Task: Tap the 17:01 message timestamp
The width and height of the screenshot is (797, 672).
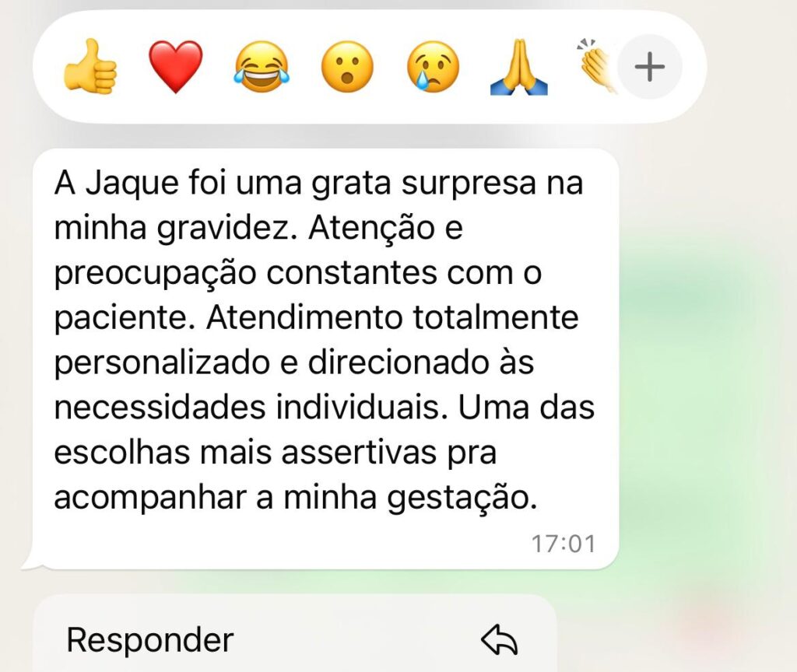Action: click(x=564, y=544)
